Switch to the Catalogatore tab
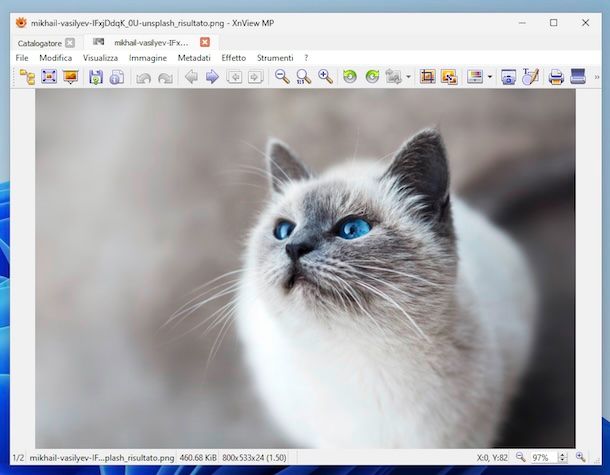This screenshot has height=475, width=610. pyautogui.click(x=39, y=43)
